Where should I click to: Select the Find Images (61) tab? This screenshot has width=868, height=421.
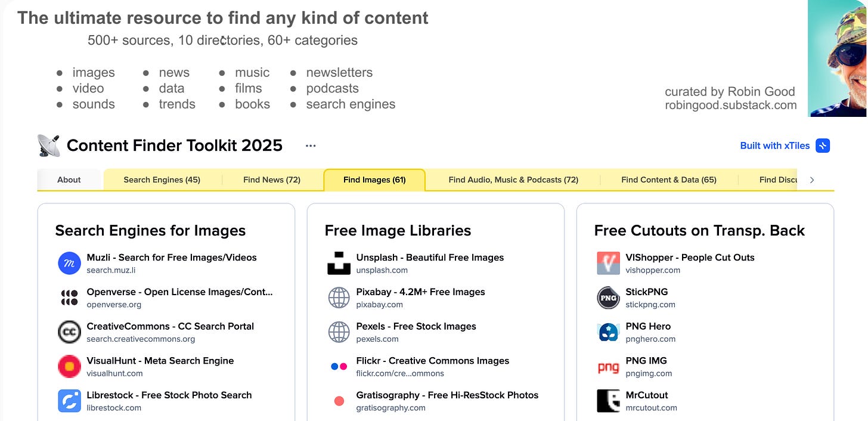(374, 179)
